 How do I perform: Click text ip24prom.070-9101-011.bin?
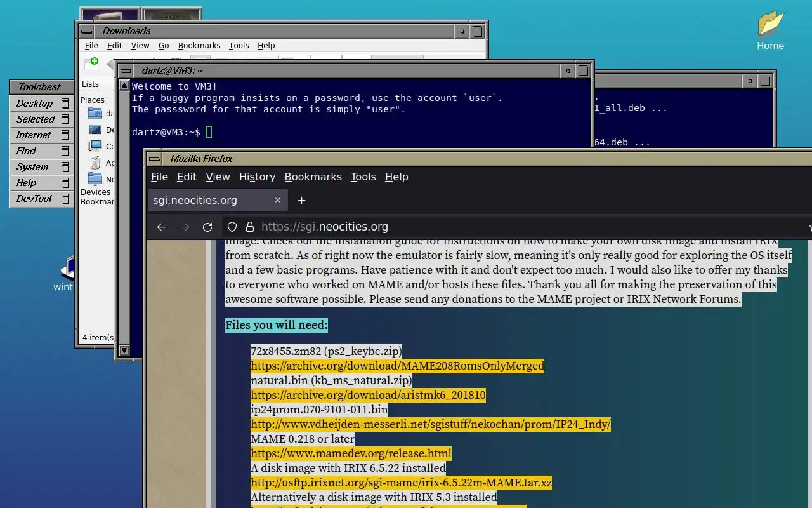[x=319, y=410]
